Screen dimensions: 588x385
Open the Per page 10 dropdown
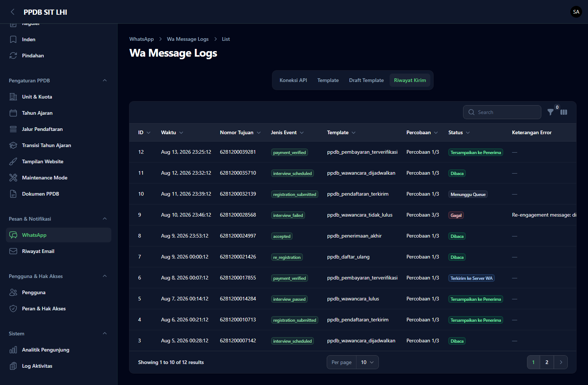[367, 362]
